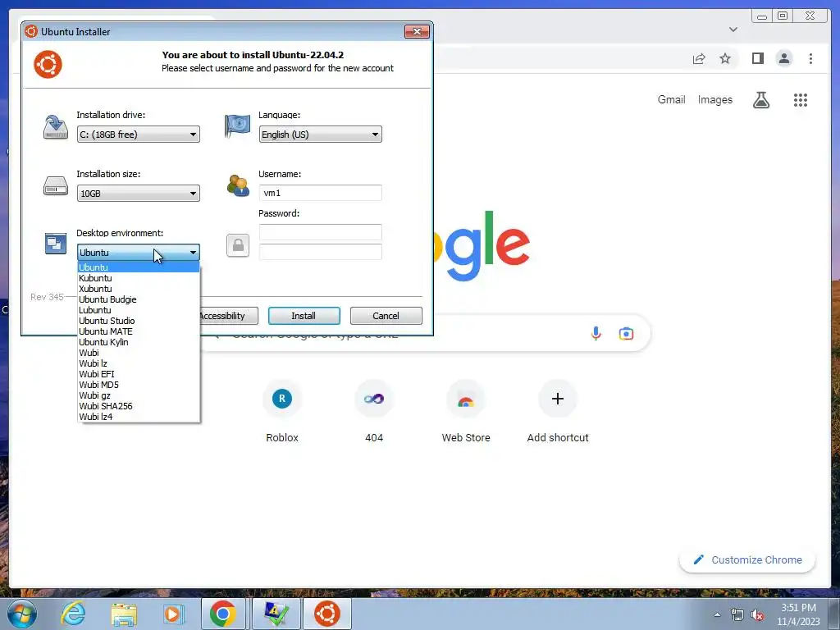Choose Wubi lz entry
Viewport: 840px width, 630px height.
[138, 363]
